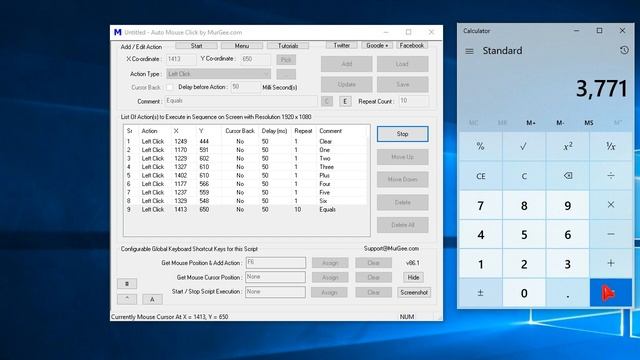Click the # button at bottom left
Screen dimensions: 640x360
127,284
